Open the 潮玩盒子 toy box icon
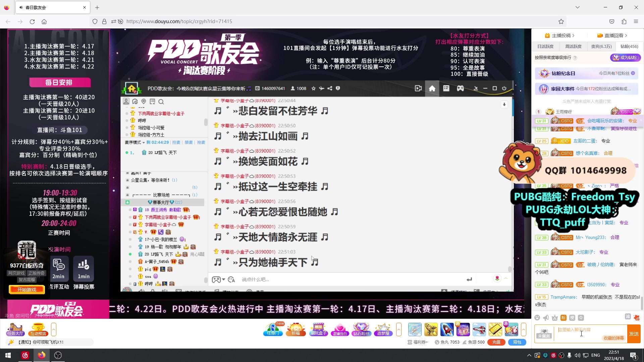This screenshot has width=644, height=362. click(318, 329)
